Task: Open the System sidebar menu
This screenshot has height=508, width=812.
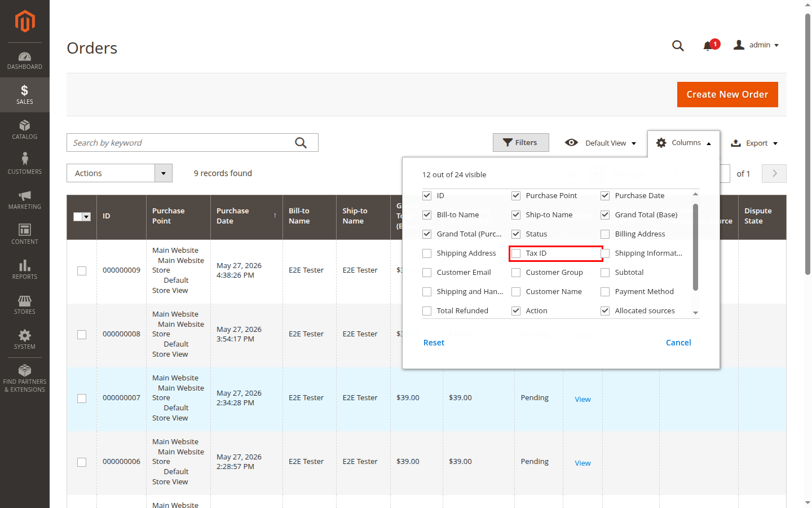Action: point(25,340)
